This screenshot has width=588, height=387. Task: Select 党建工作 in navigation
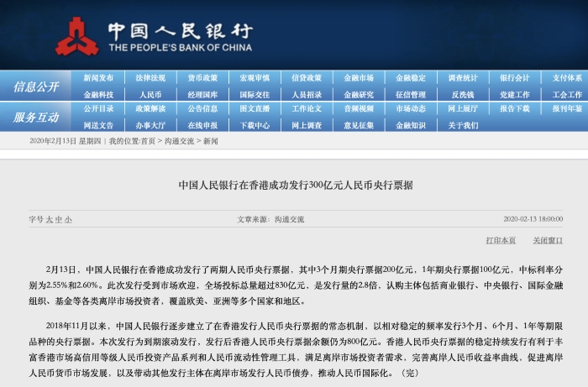514,95
